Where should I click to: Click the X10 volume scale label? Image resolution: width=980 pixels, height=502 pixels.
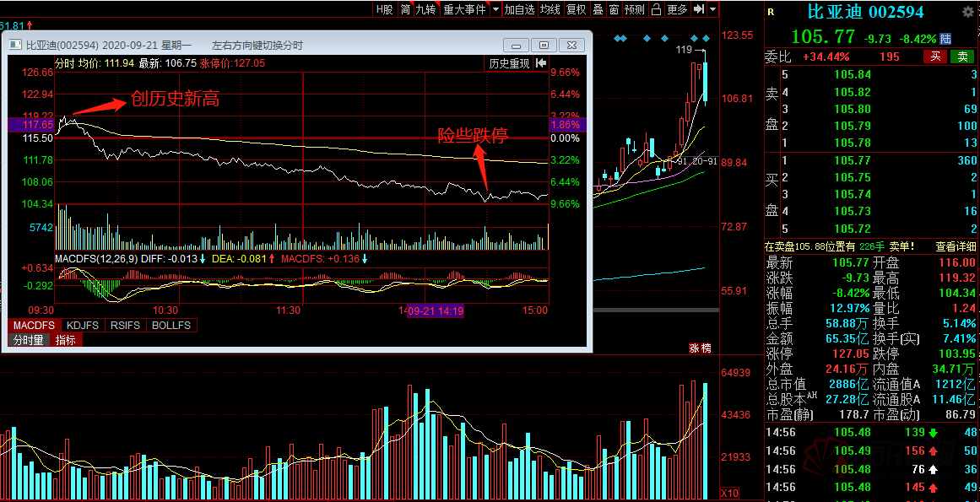(729, 492)
